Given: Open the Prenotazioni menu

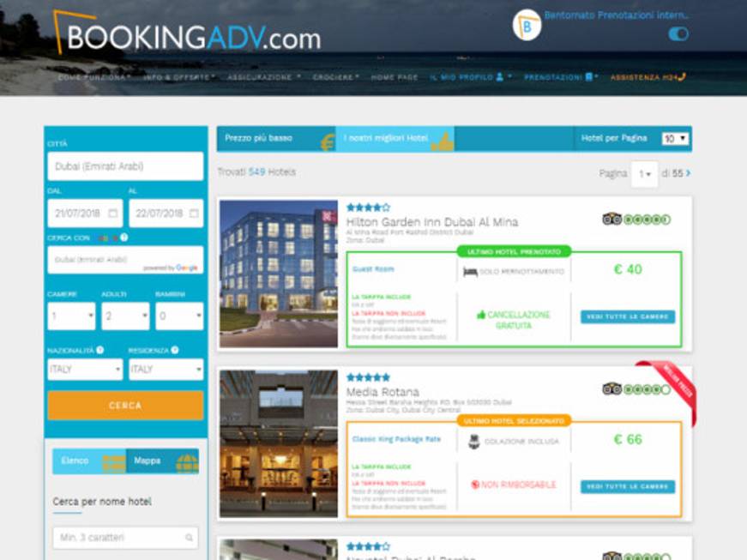Looking at the screenshot, I should (x=561, y=77).
